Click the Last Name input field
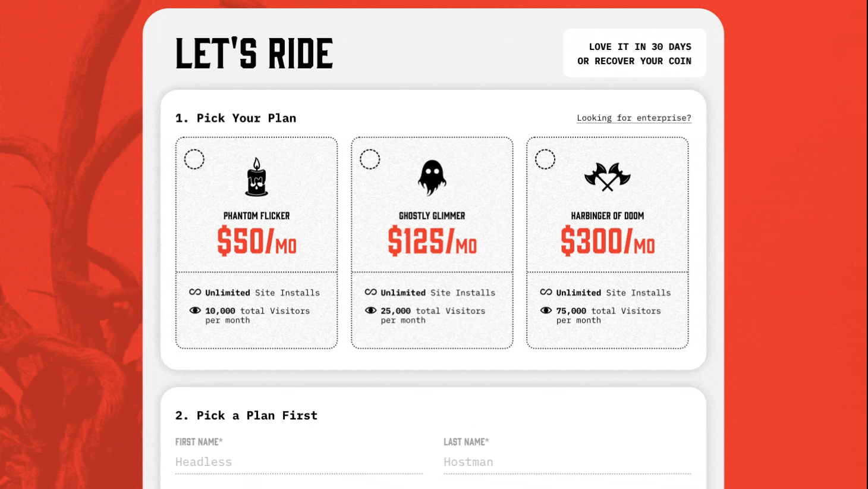This screenshot has height=489, width=868. coord(567,462)
